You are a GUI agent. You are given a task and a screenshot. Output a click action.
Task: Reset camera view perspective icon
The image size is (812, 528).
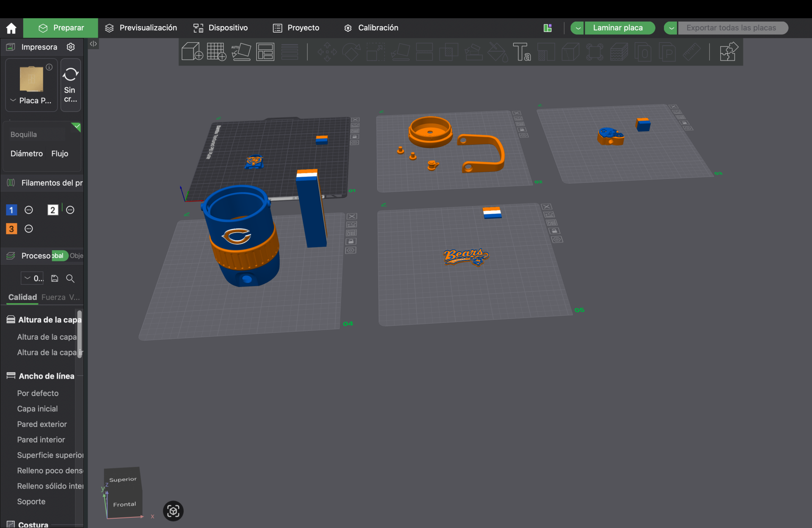tap(173, 511)
